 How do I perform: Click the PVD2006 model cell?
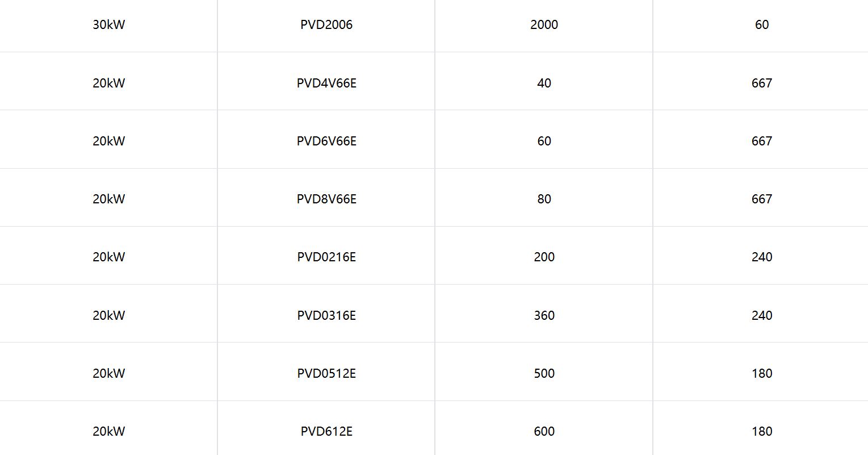[x=326, y=24]
